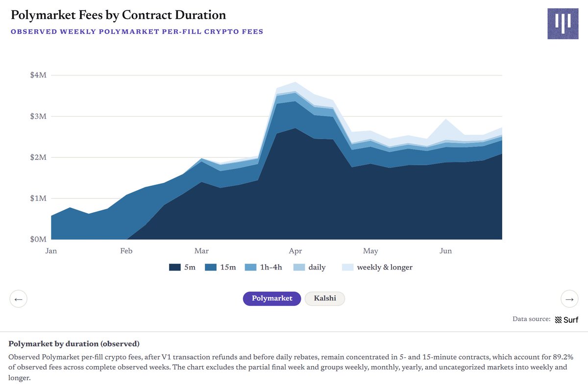588x392 pixels.
Task: Toggle the 1h–4h legend entry
Action: 264,268
